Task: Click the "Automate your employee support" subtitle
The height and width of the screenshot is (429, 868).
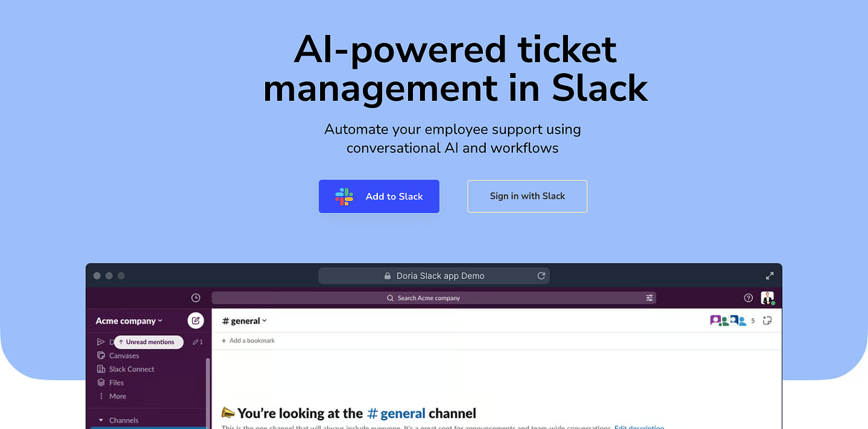Action: tap(453, 139)
